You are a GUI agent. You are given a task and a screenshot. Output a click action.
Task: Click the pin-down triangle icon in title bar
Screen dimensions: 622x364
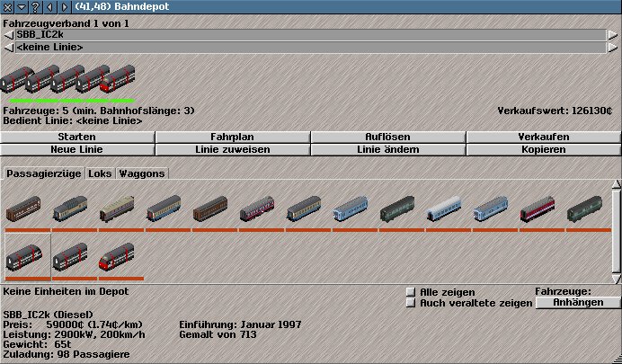22,6
